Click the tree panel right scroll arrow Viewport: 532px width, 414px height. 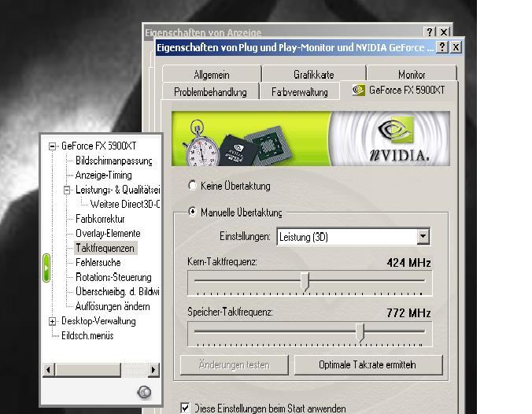point(153,370)
